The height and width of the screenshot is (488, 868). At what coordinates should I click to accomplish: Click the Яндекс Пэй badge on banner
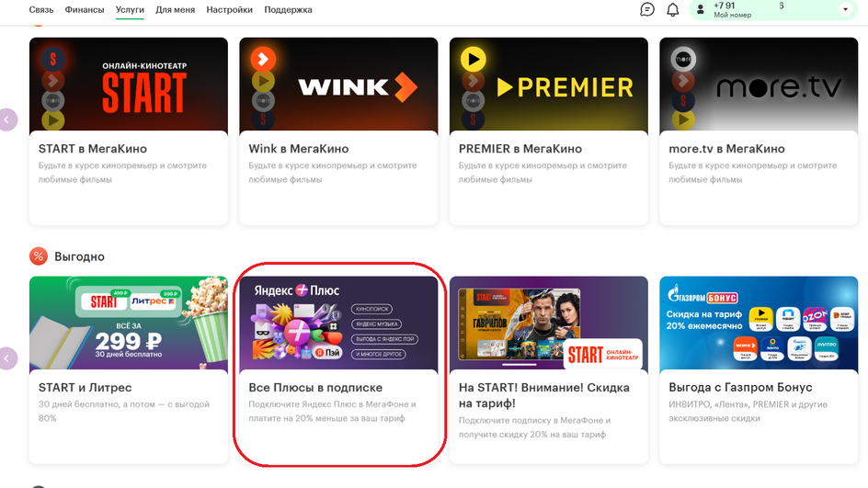pos(328,353)
